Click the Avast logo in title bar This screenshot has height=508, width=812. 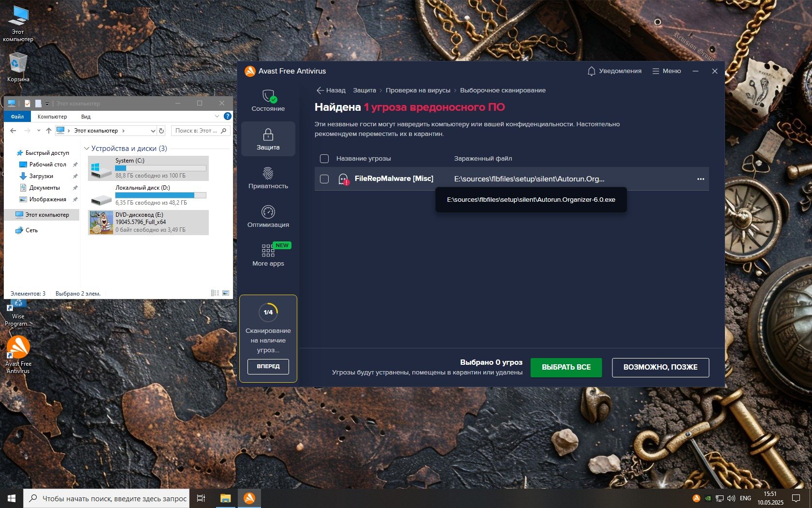coord(250,71)
